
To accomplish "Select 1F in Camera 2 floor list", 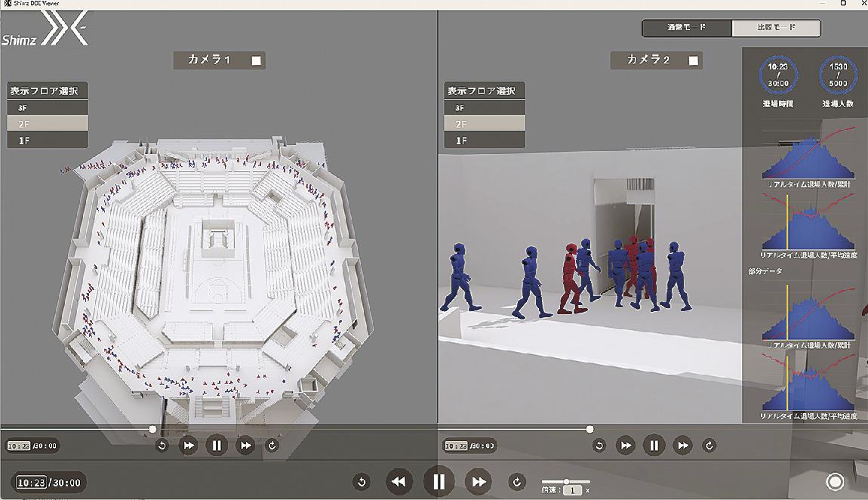I will point(485,140).
